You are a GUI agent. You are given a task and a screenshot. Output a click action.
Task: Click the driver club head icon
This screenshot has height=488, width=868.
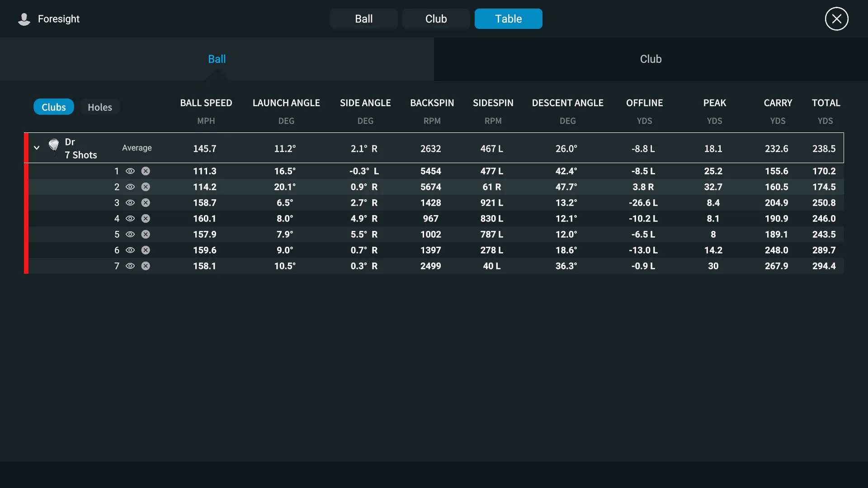tap(54, 146)
